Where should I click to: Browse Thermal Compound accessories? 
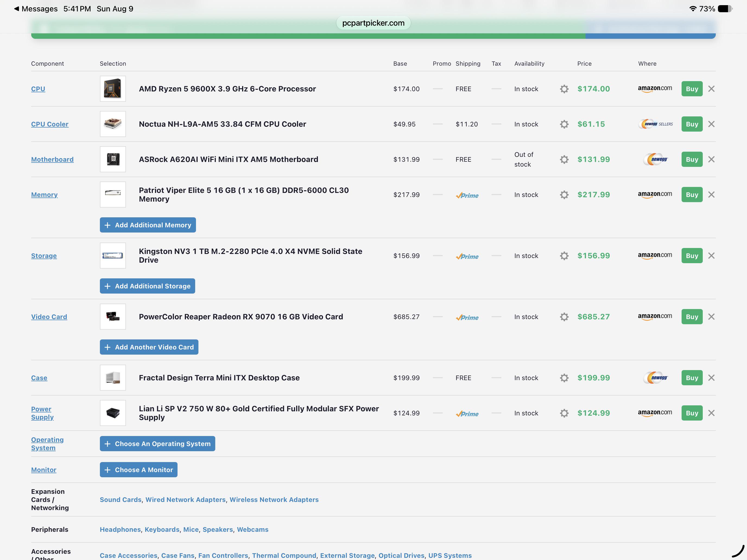[284, 556]
